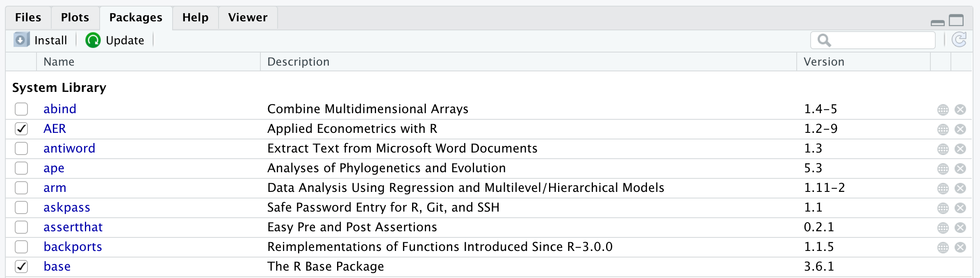
Task: Browse the CRAN page for the ape package
Action: (x=943, y=169)
